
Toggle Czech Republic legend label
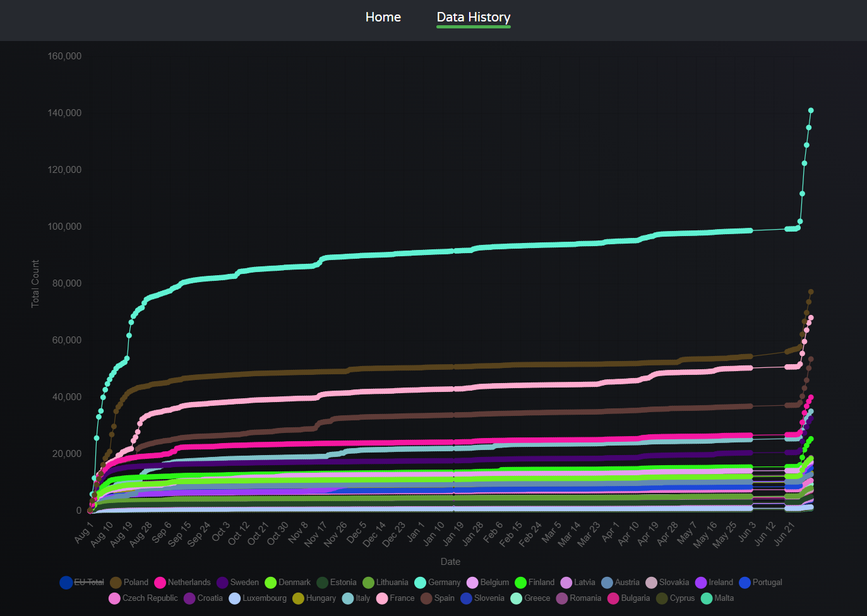pos(150,598)
